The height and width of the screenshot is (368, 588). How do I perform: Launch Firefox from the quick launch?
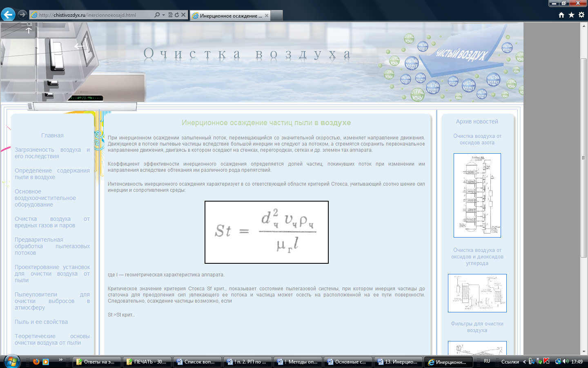[36, 361]
